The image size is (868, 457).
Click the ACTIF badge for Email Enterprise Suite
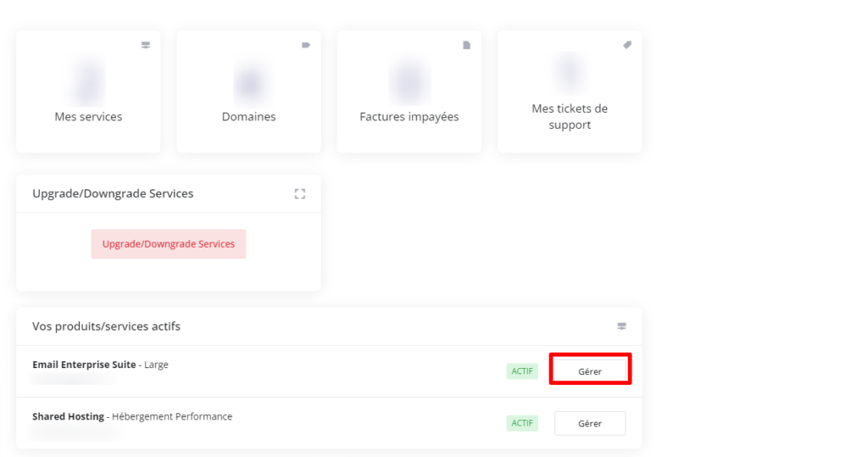pos(522,371)
